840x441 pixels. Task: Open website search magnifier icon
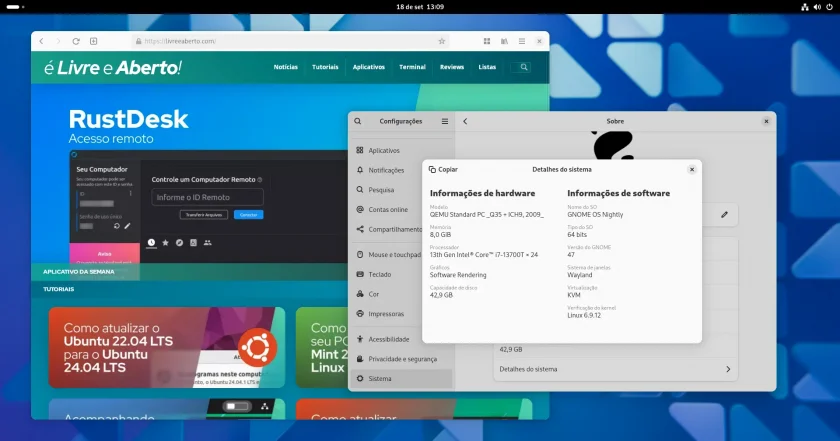click(x=524, y=67)
